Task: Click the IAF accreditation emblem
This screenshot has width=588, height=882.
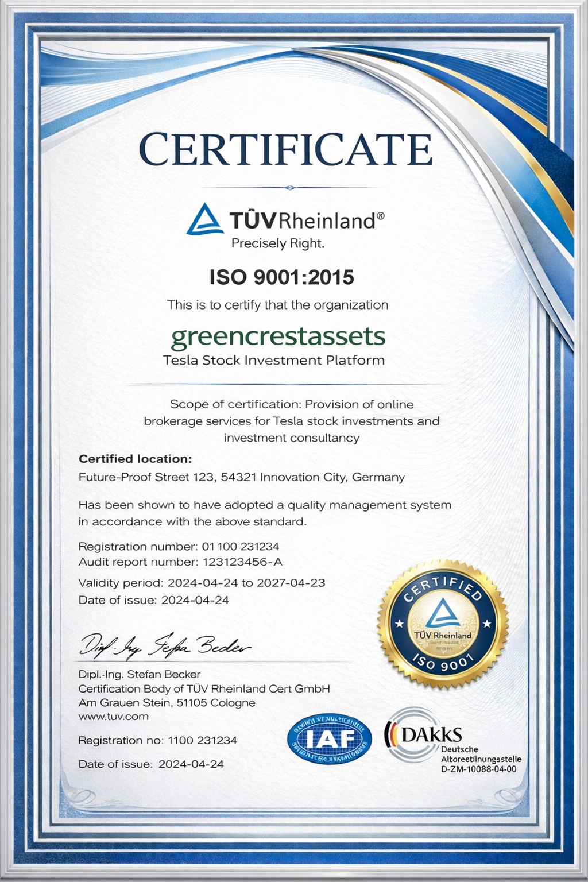Action: click(328, 739)
